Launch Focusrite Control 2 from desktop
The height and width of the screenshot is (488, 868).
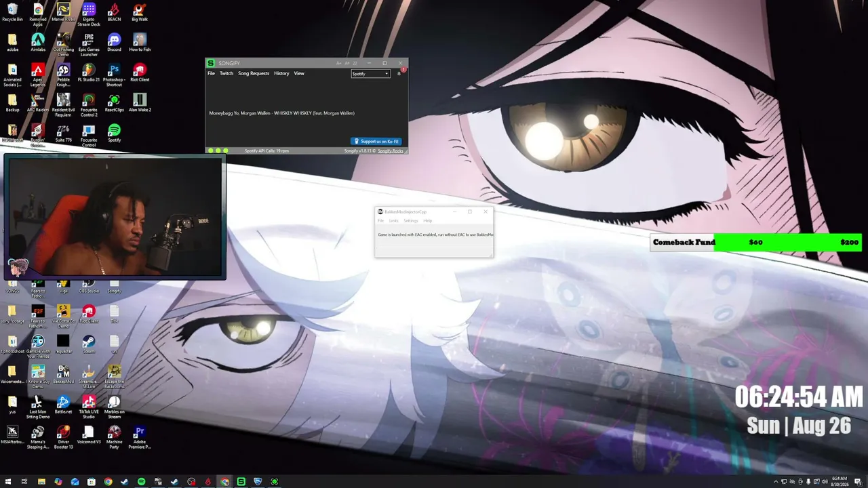coord(89,105)
